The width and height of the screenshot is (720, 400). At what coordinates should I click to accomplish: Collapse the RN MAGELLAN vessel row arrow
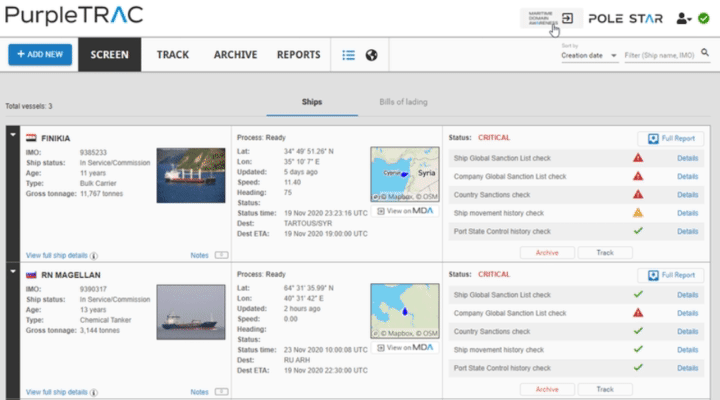[x=13, y=272]
